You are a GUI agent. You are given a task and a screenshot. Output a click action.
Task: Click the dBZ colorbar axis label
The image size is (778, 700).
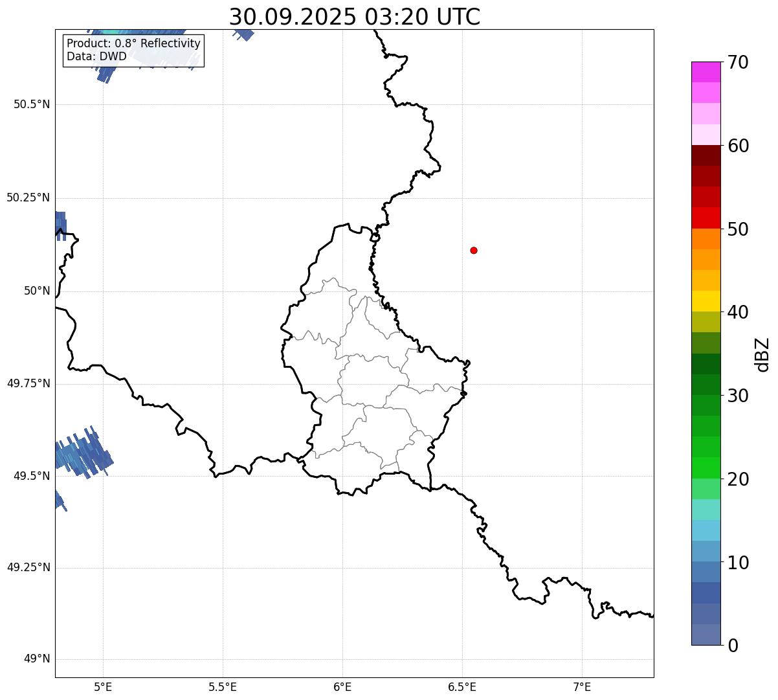click(x=762, y=354)
